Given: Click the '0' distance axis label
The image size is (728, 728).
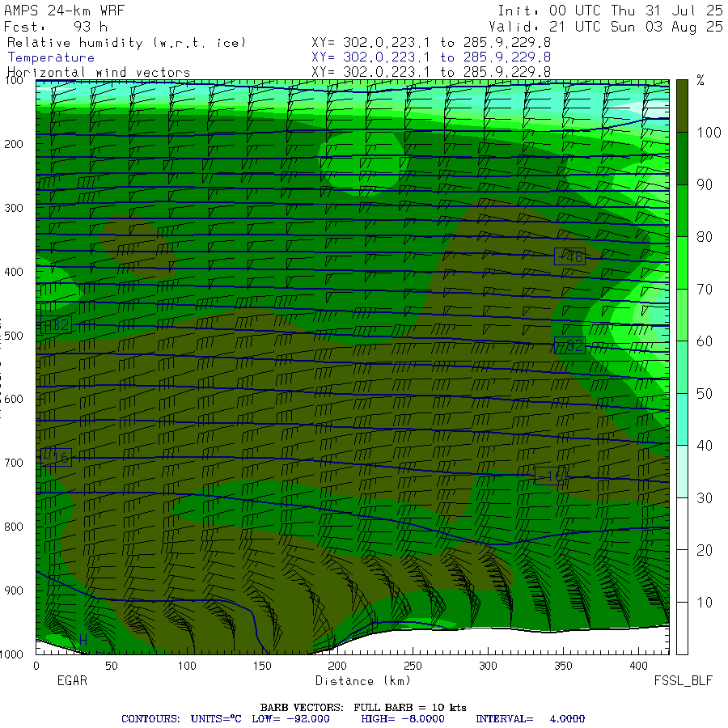Looking at the screenshot, I should (36, 666).
